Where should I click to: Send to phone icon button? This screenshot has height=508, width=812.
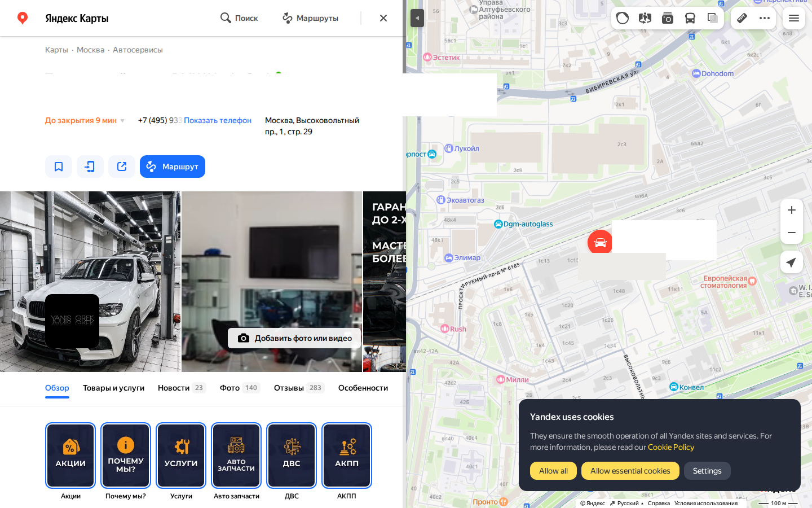[90, 167]
